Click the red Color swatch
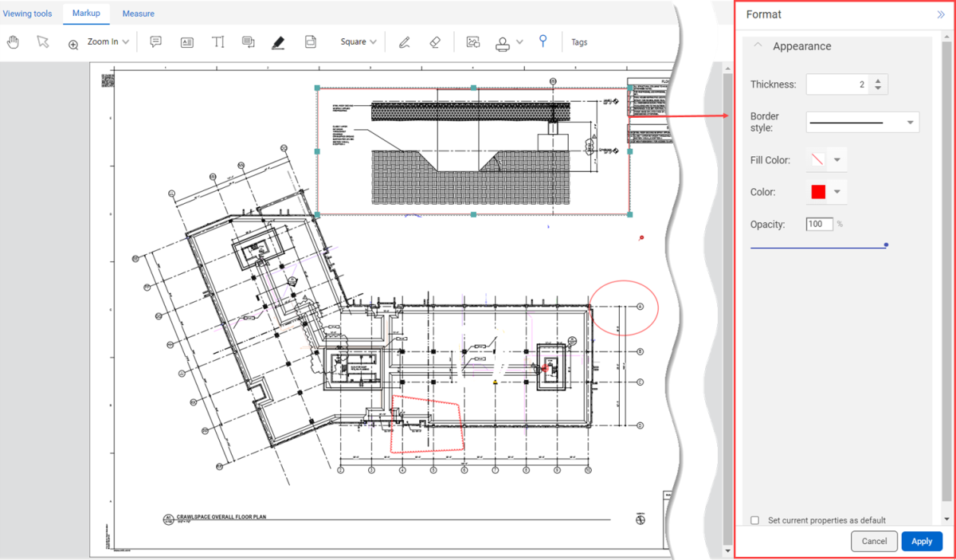The image size is (956, 560). 818,192
